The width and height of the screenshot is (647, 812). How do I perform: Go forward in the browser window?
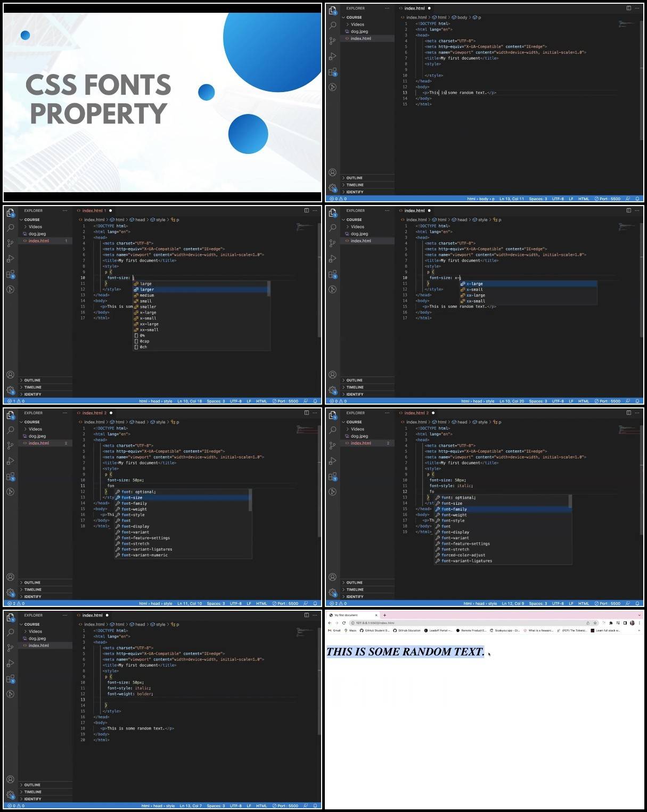(337, 622)
